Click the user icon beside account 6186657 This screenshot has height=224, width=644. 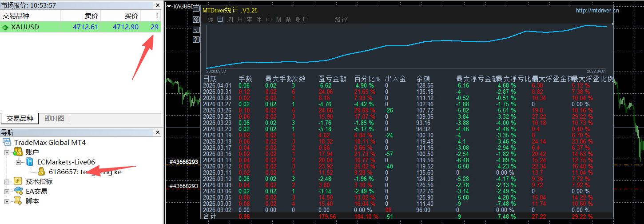[42, 172]
